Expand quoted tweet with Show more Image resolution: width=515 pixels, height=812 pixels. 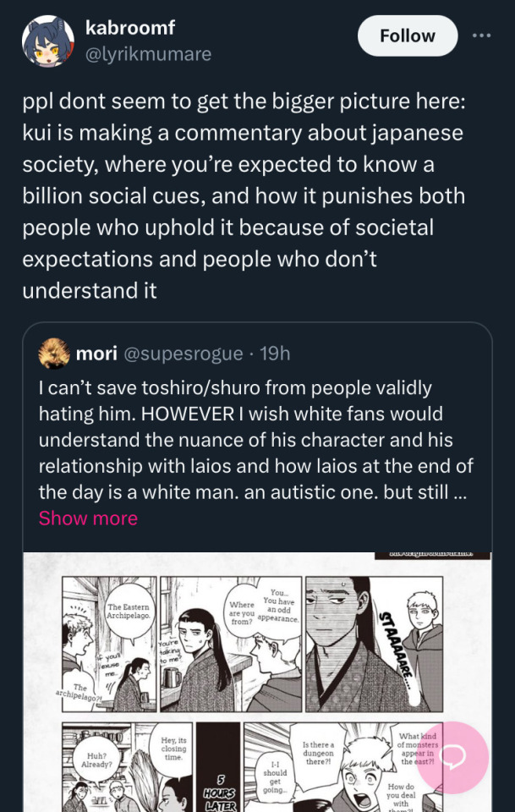88,518
